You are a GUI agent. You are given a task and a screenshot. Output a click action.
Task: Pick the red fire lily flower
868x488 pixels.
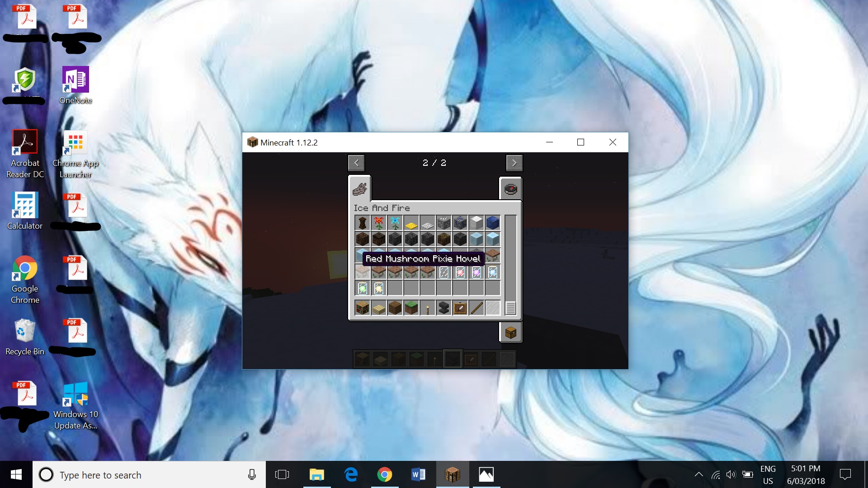379,222
